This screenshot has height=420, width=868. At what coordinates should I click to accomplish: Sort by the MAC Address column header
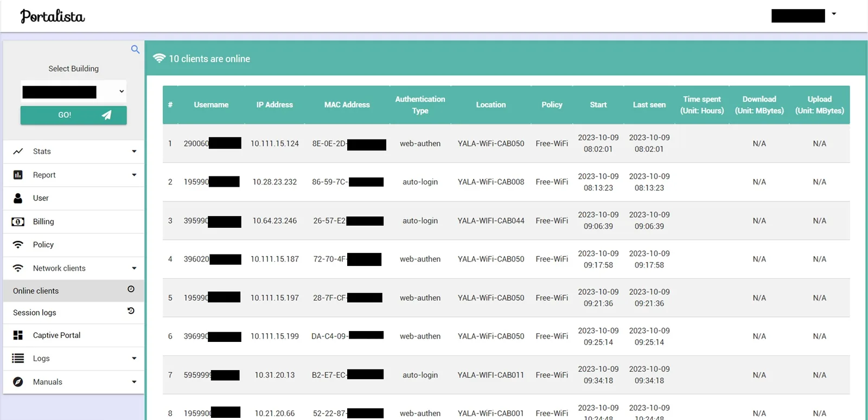pyautogui.click(x=347, y=105)
